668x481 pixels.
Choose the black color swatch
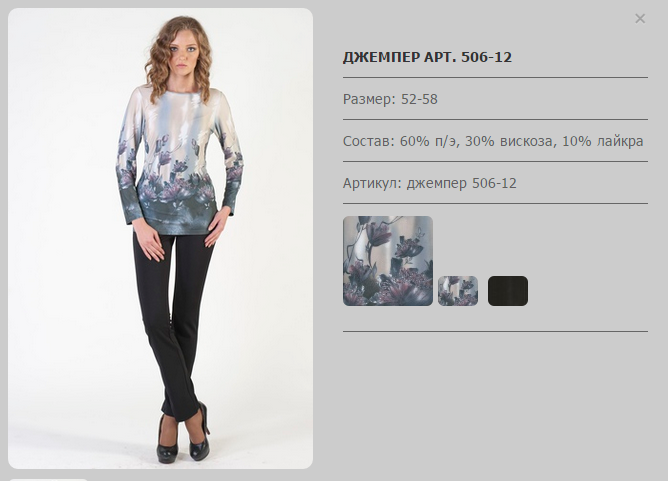pyautogui.click(x=508, y=291)
